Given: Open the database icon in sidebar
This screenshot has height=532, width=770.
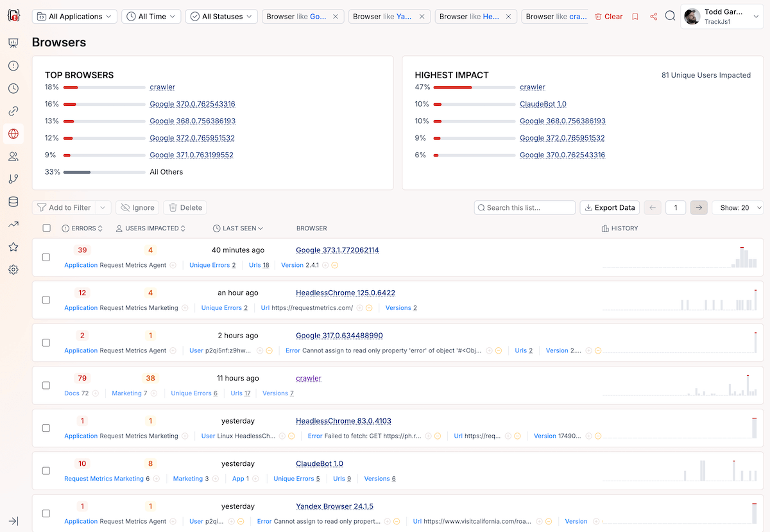Looking at the screenshot, I should coord(13,202).
